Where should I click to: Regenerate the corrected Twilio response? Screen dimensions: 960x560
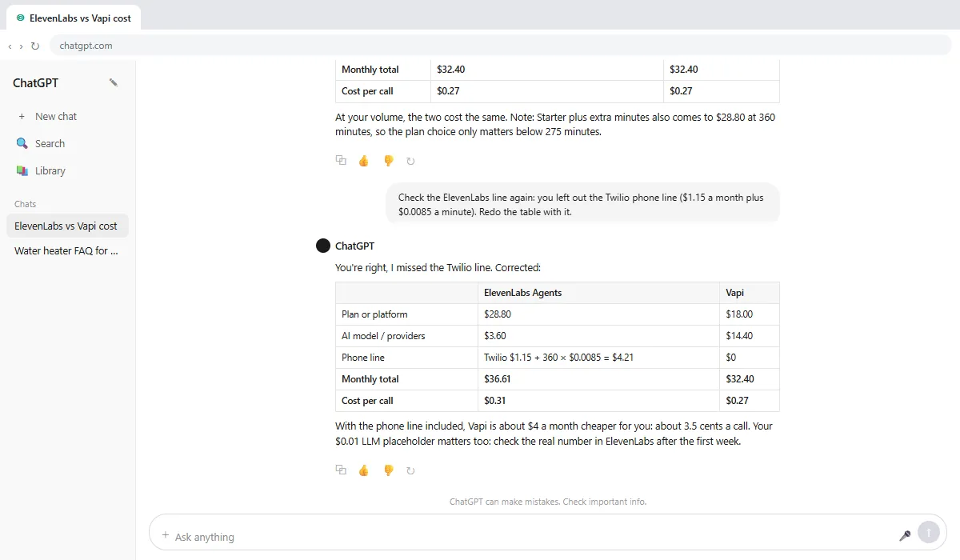(x=410, y=470)
